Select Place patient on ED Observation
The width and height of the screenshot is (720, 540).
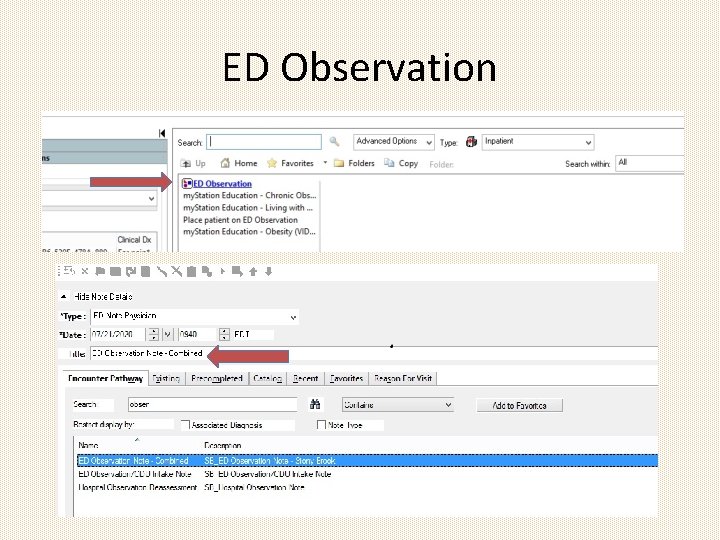(240, 220)
